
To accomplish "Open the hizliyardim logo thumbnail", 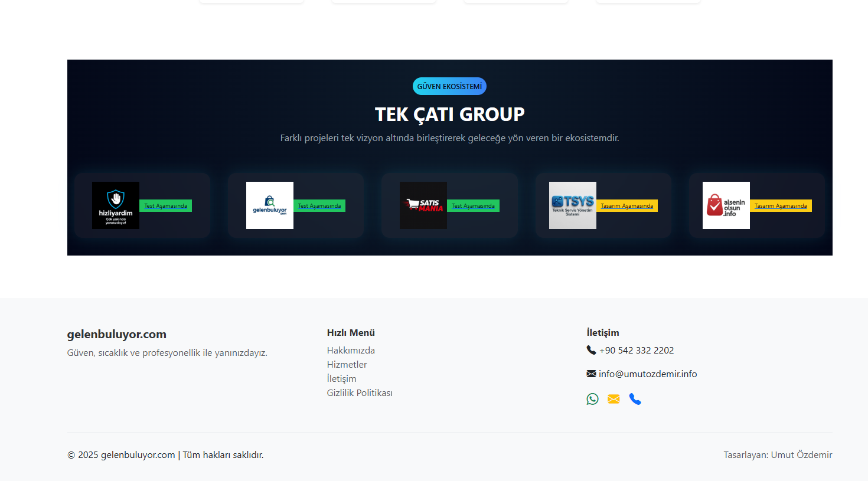I will click(x=116, y=205).
